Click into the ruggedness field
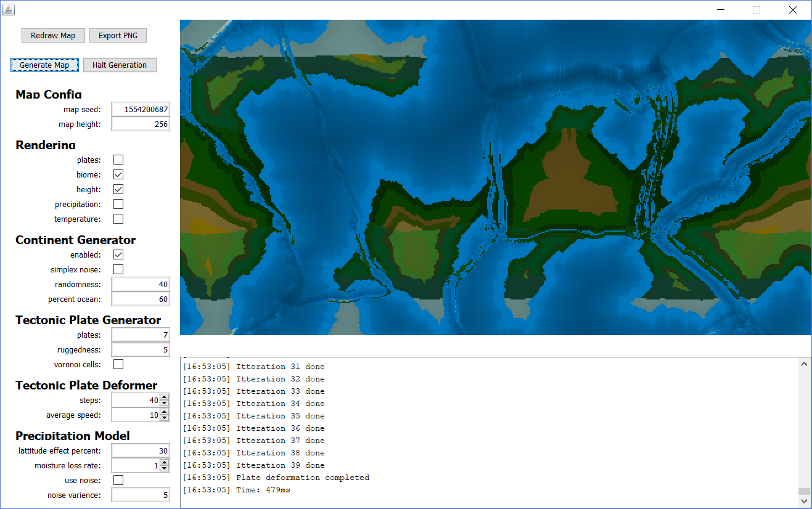This screenshot has width=812, height=509. tap(141, 349)
